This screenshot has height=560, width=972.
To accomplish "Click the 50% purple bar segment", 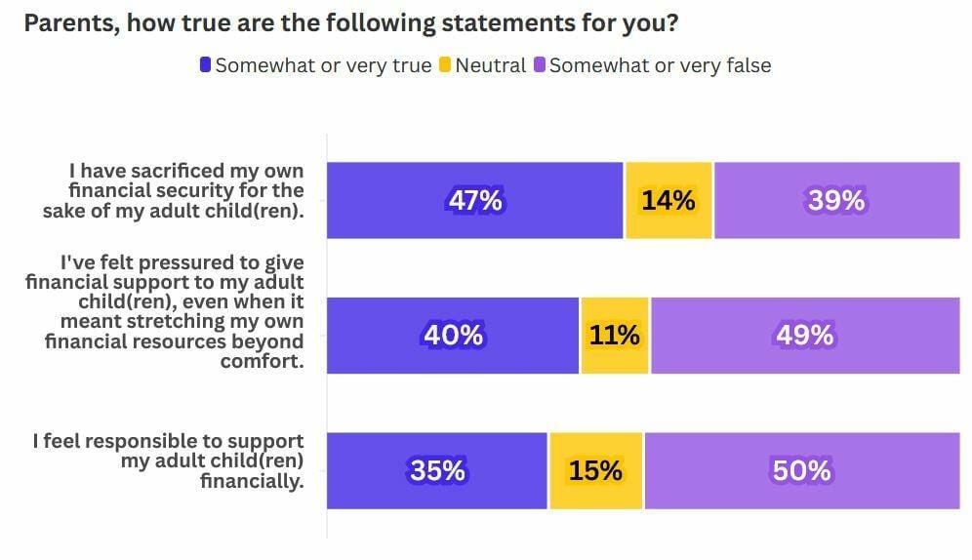I will pos(802,471).
